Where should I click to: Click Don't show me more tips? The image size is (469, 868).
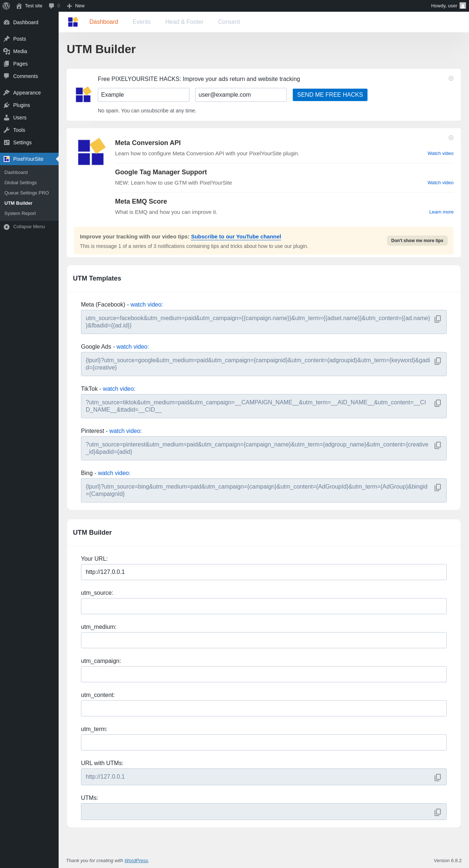pos(417,241)
